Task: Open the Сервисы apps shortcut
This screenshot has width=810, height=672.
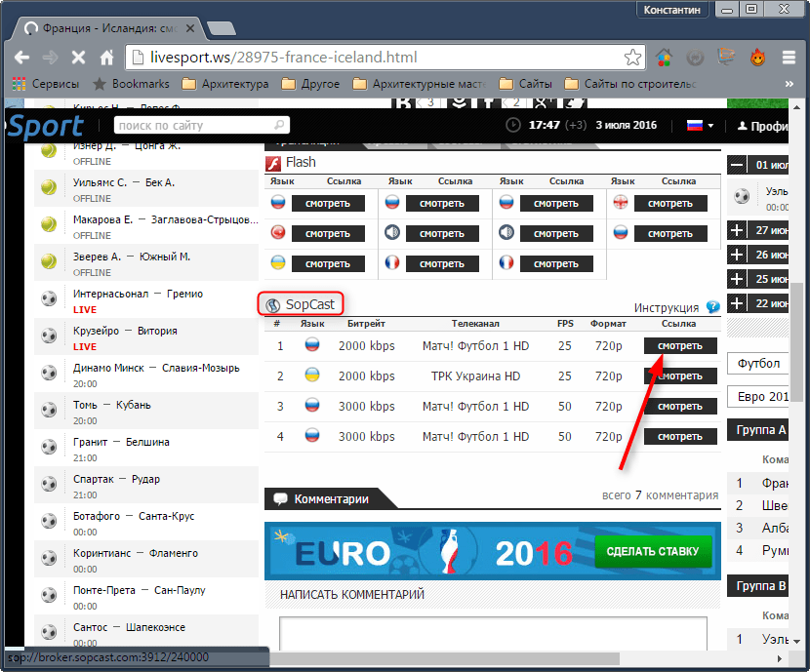Action: pyautogui.click(x=46, y=84)
